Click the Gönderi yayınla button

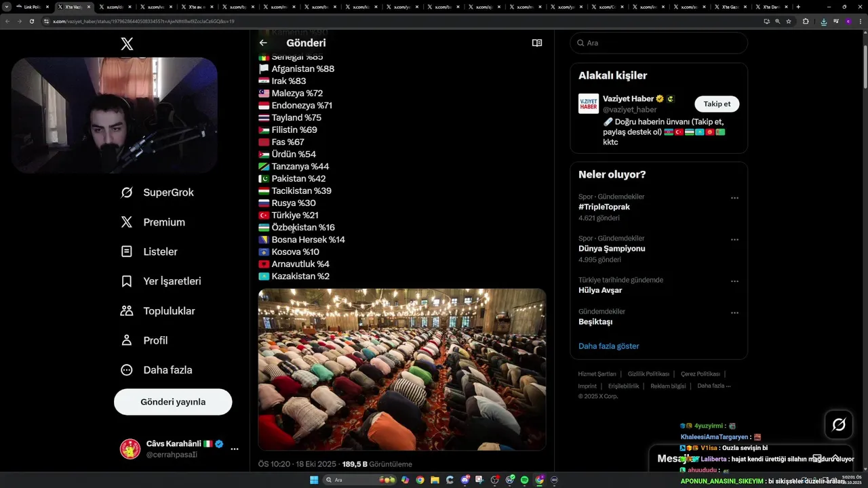[173, 402]
